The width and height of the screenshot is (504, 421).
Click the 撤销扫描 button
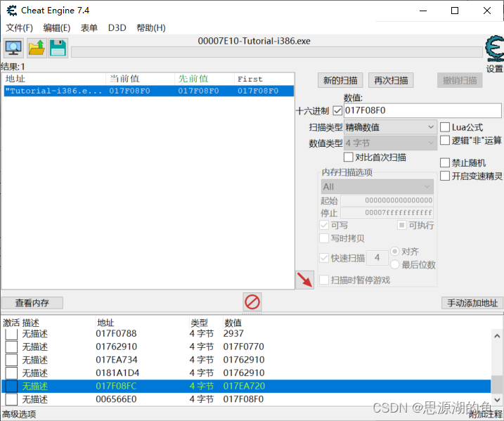(460, 80)
